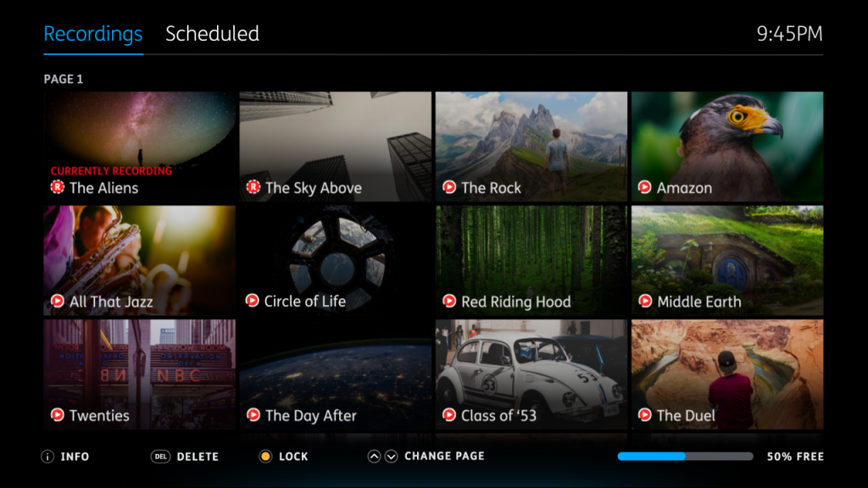868x488 pixels.
Task: Click the play icon beside All That Jazz
Action: 58,301
